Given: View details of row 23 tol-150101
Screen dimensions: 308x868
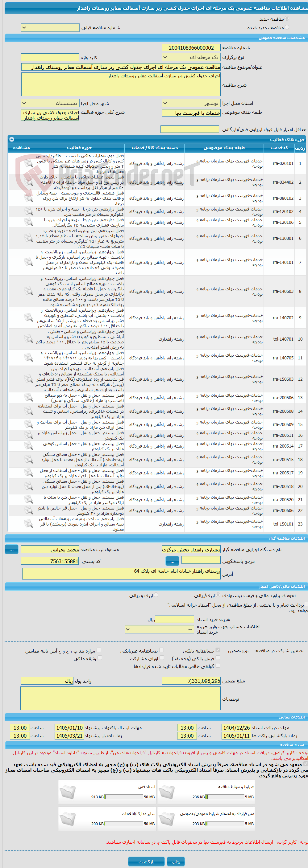Looking at the screenshot, I should pyautogui.click(x=28, y=524).
